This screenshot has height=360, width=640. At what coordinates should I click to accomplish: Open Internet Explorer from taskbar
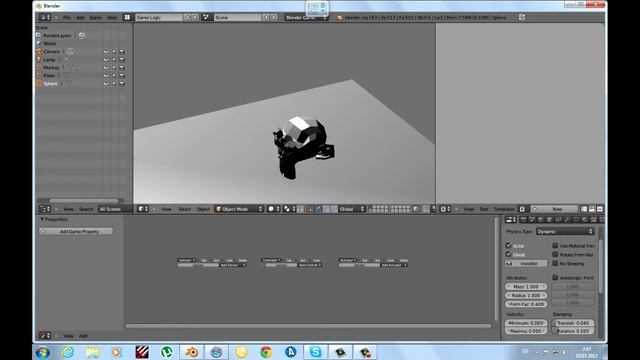click(x=68, y=352)
